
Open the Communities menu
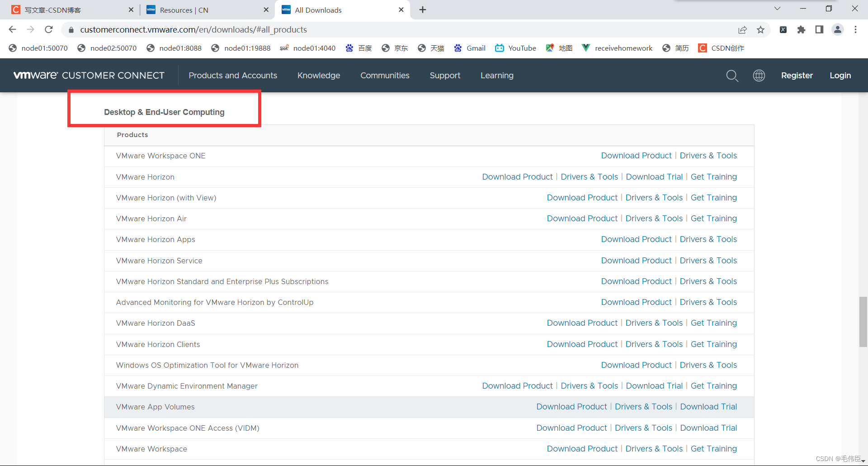pos(385,76)
